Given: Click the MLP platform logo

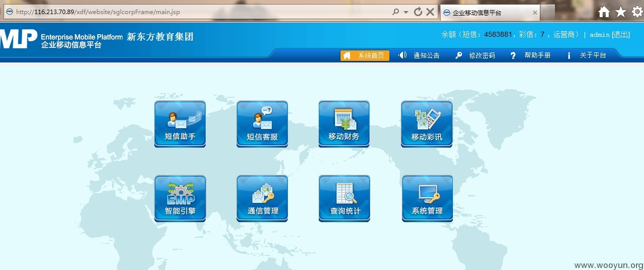Looking at the screenshot, I should click(x=19, y=39).
